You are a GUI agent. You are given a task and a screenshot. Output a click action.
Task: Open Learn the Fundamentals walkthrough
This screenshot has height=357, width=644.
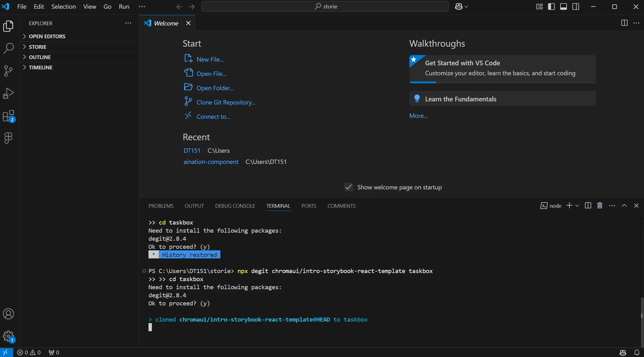[503, 99]
